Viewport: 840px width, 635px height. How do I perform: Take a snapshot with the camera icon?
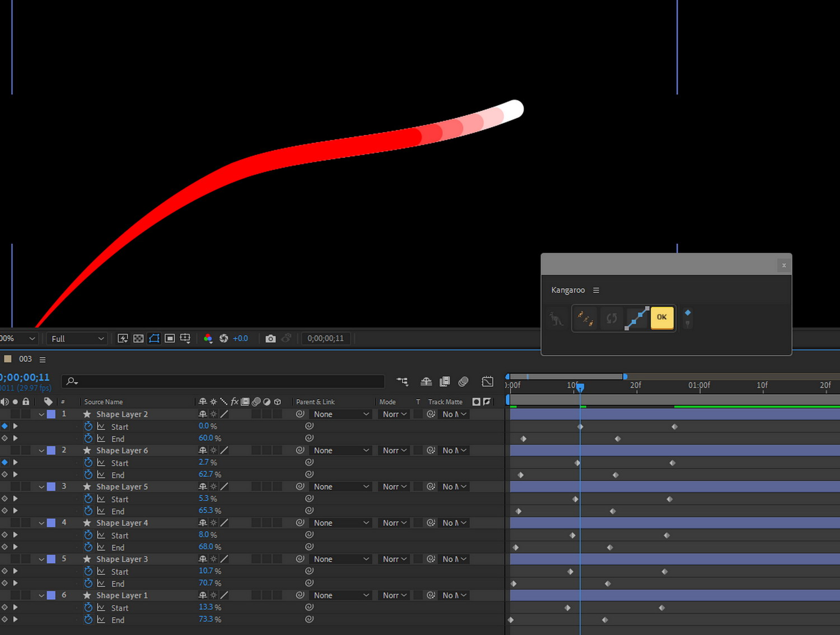270,338
